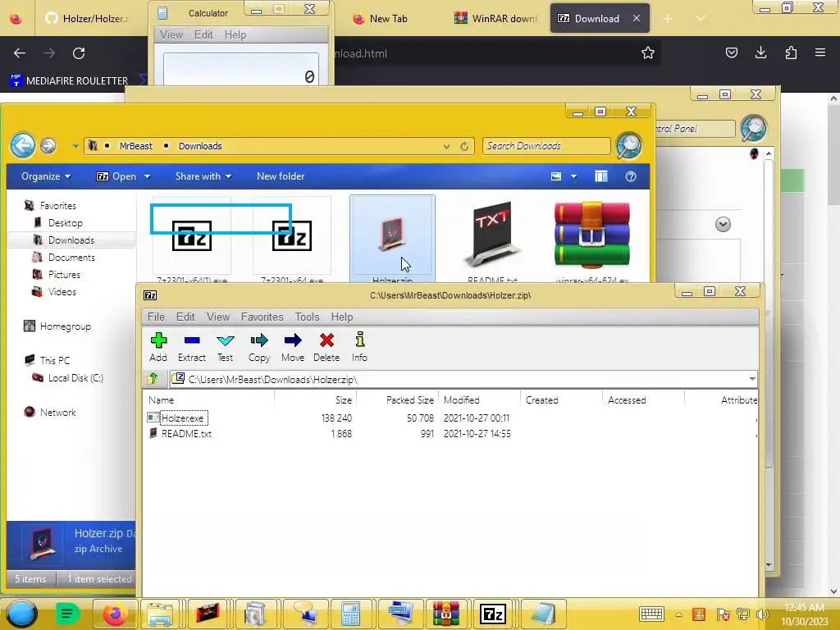Open the Share with dropdown

pos(203,176)
